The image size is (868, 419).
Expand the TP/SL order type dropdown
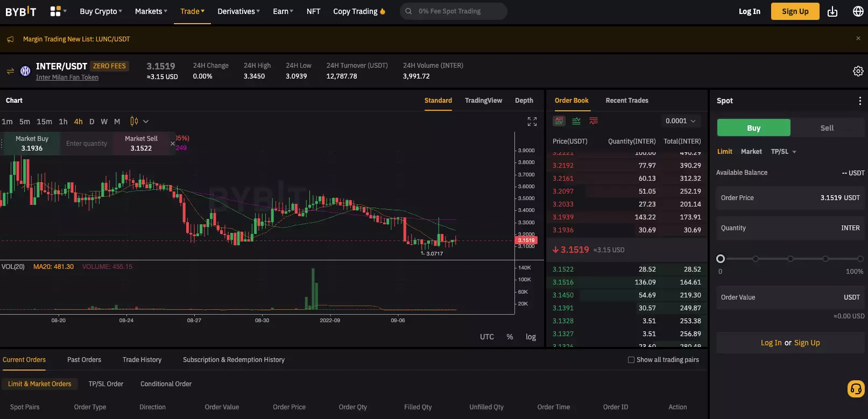coord(784,152)
